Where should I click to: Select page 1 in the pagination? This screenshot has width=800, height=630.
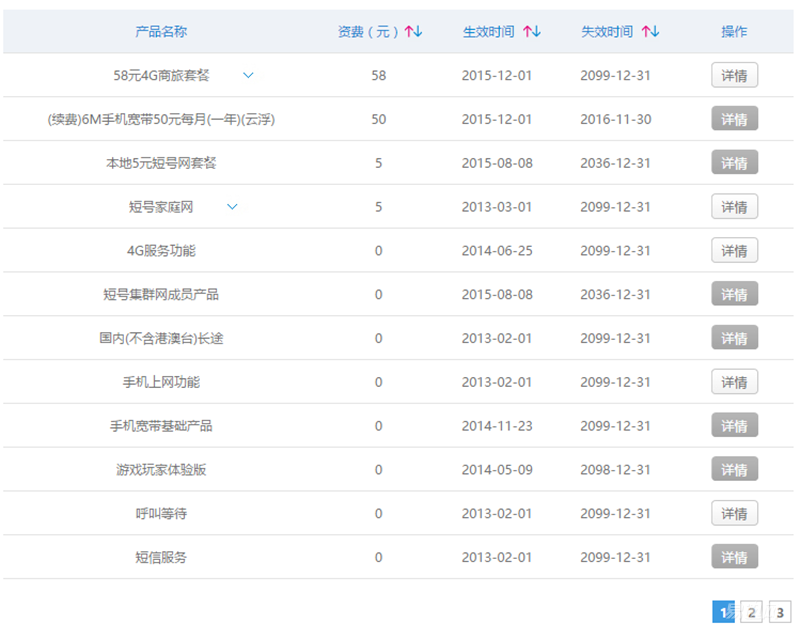[722, 611]
